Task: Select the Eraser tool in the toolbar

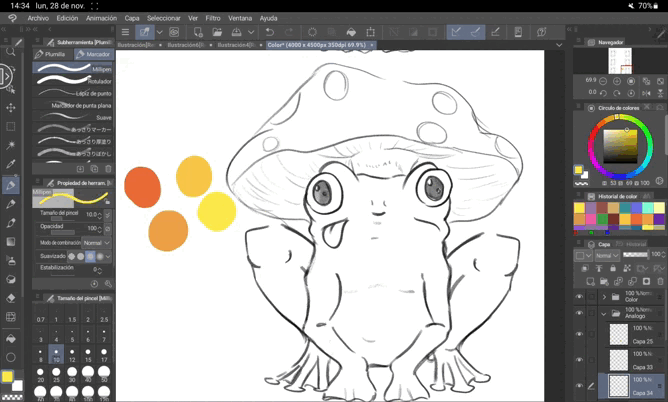Action: tap(11, 297)
